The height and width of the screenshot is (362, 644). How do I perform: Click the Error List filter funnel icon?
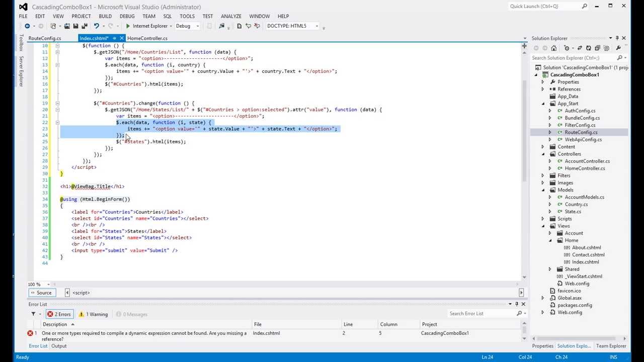[34, 314]
